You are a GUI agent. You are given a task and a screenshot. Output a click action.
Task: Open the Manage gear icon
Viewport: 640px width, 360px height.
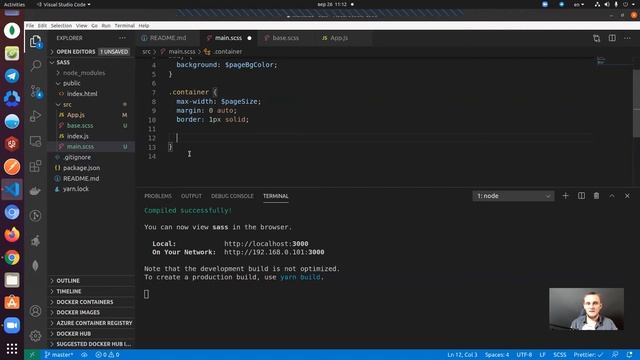click(36, 336)
